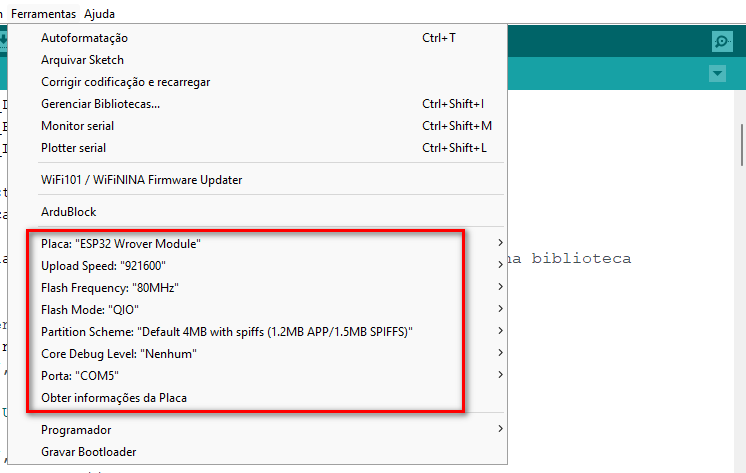Expand Partition Scheme submenu

(x=257, y=332)
